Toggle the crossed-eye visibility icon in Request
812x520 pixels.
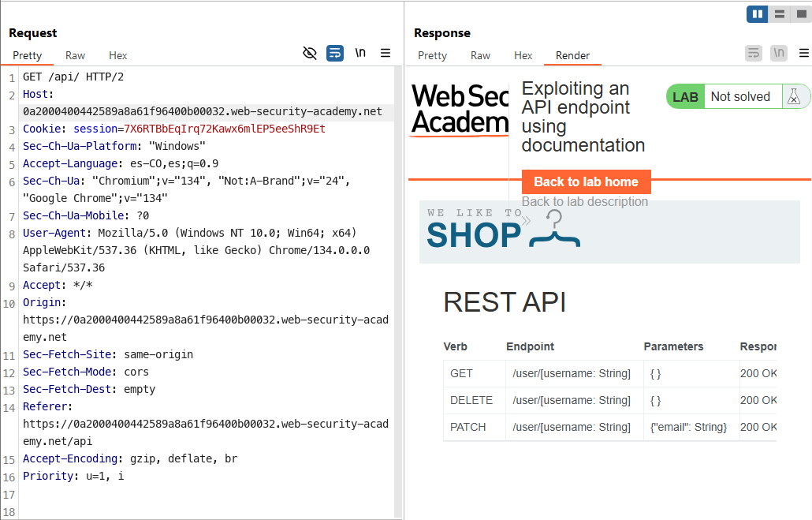click(x=310, y=53)
